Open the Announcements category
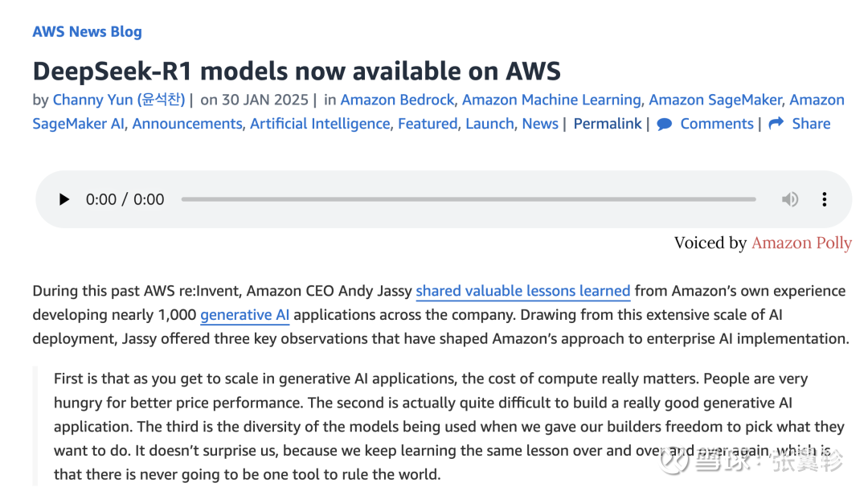868x487 pixels. point(187,124)
